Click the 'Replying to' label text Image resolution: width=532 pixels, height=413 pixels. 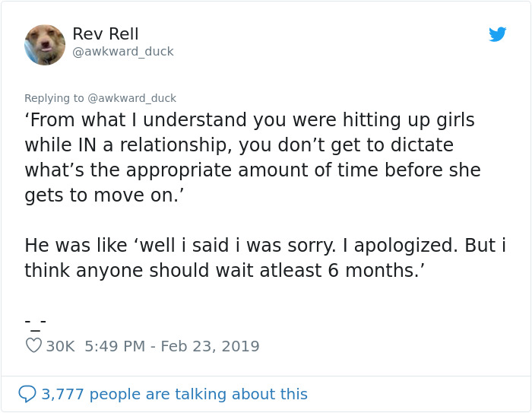pos(55,97)
